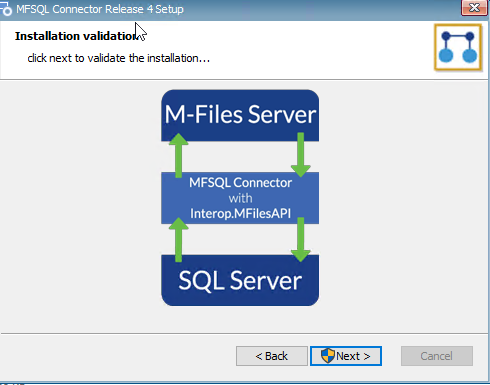Click the greyed-out Cancel button
The width and height of the screenshot is (490, 385).
(x=437, y=356)
